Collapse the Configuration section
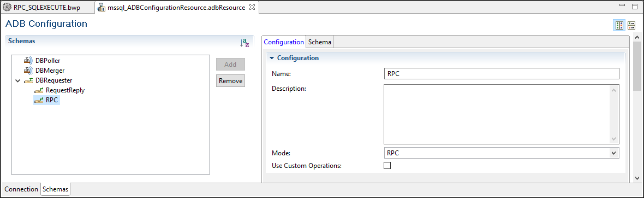Viewport: 644px width, 198px height. click(271, 58)
